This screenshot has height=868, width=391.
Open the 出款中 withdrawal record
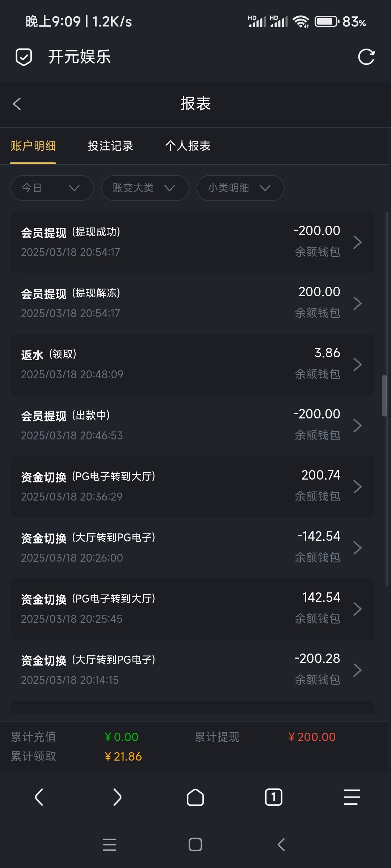193,425
